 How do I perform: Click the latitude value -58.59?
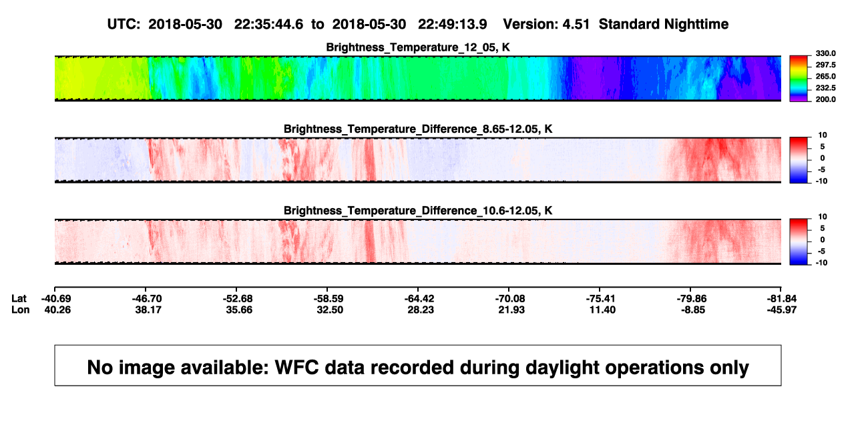[329, 298]
